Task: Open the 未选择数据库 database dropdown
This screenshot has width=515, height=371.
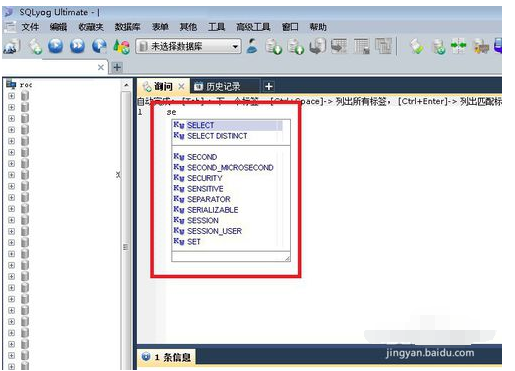Action: click(x=188, y=46)
